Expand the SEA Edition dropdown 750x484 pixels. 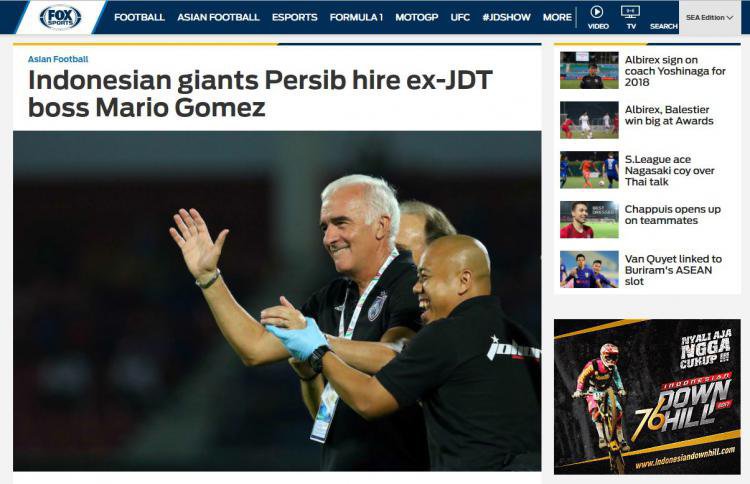point(709,17)
